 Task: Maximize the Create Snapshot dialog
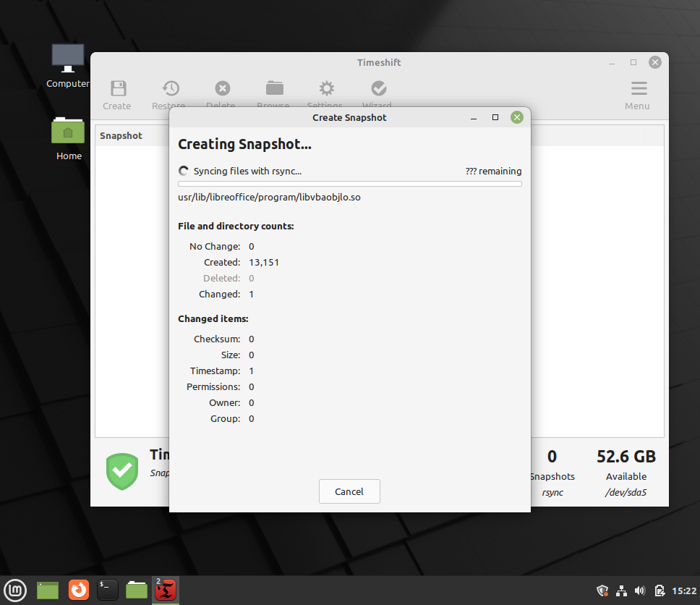point(495,117)
